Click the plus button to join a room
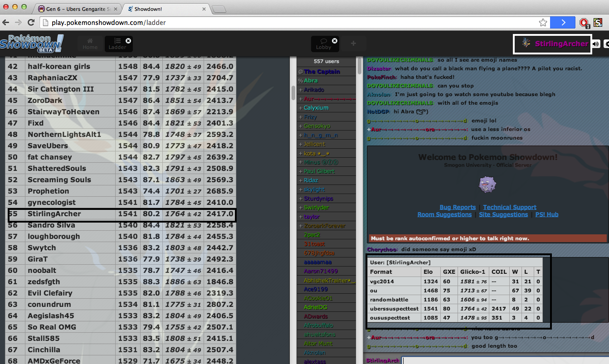Image resolution: width=609 pixels, height=364 pixels. (353, 44)
